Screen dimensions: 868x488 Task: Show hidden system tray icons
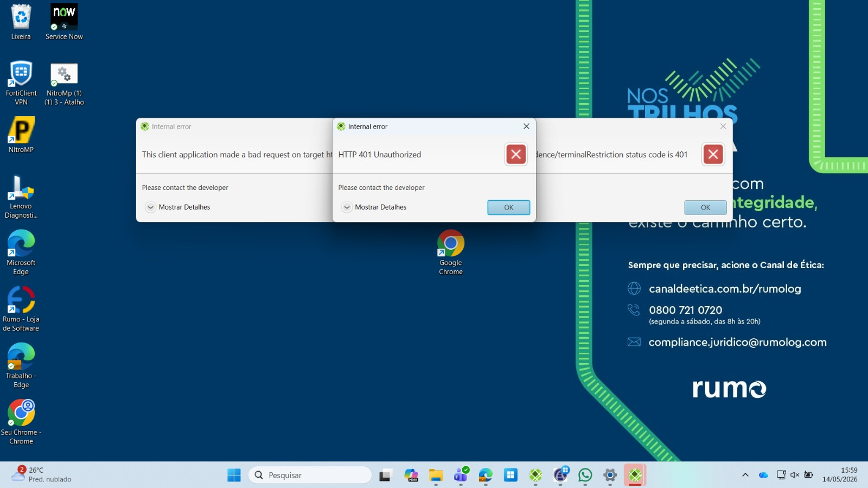click(x=745, y=475)
